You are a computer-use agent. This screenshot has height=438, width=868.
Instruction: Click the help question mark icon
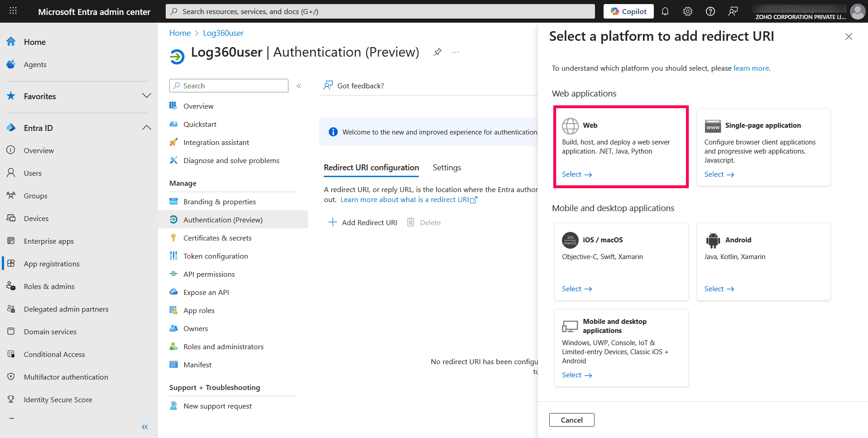click(710, 11)
